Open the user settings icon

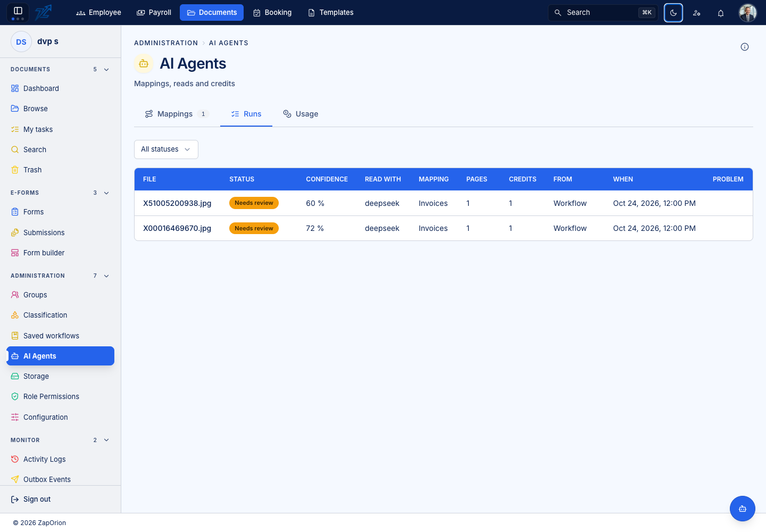(697, 13)
